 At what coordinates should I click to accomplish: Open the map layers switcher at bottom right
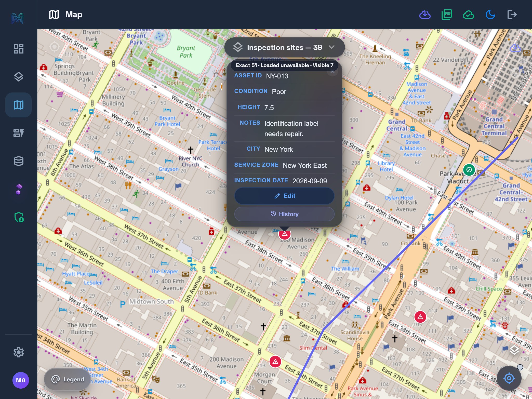pos(514,350)
